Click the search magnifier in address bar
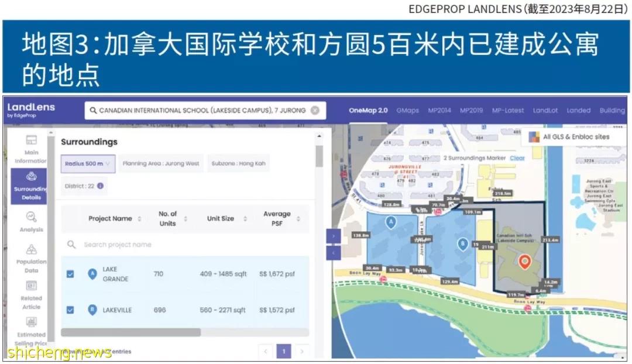The image size is (632, 364). [93, 111]
